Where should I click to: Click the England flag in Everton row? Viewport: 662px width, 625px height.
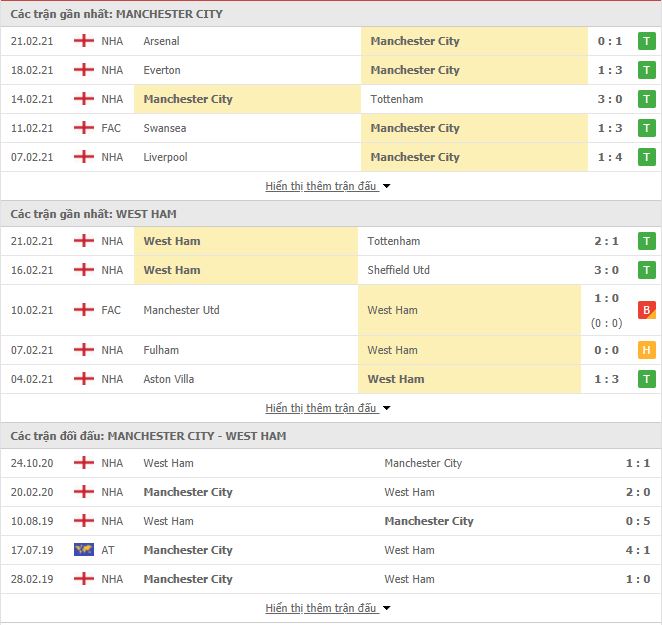click(84, 70)
